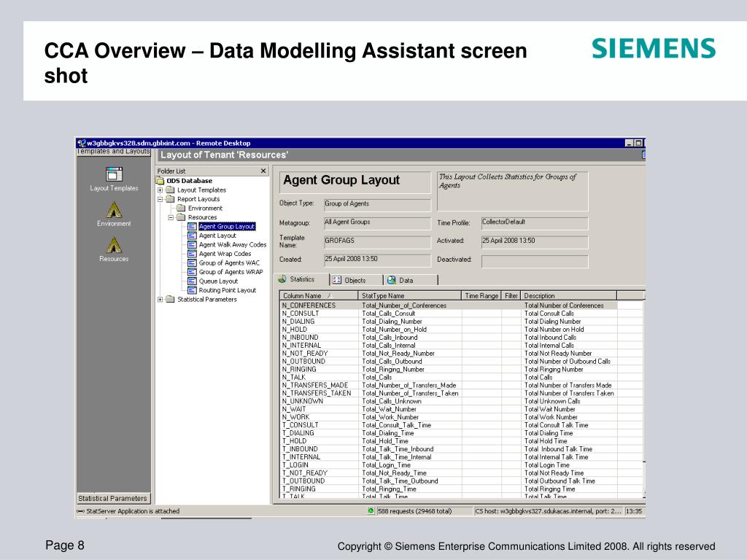Click the Environment icon in the sidebar
Image resolution: width=747 pixels, height=560 pixels.
114,210
